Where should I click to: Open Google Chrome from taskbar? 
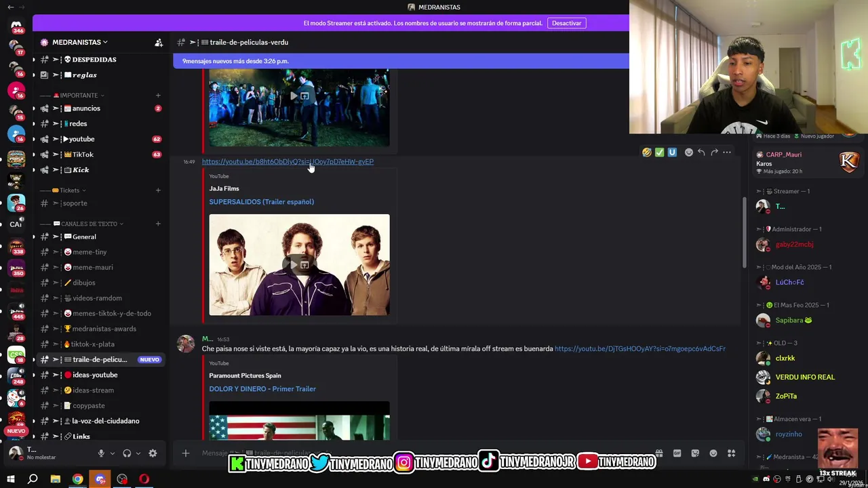pyautogui.click(x=78, y=479)
